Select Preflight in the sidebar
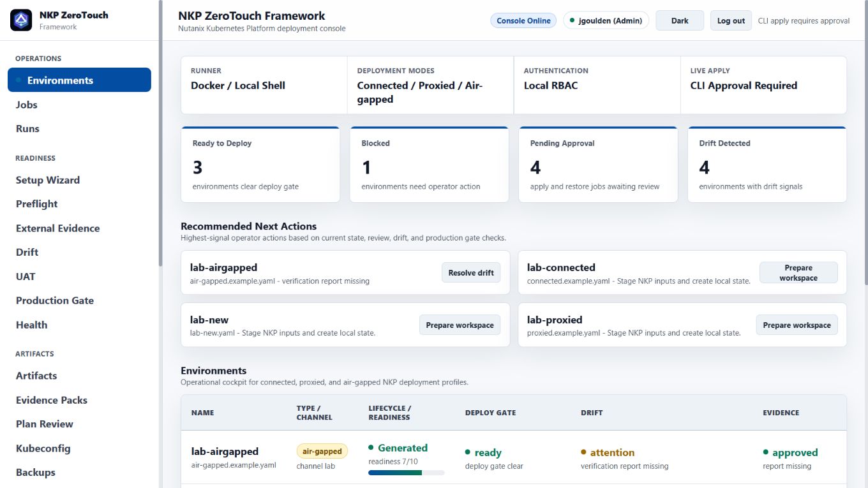 tap(37, 203)
